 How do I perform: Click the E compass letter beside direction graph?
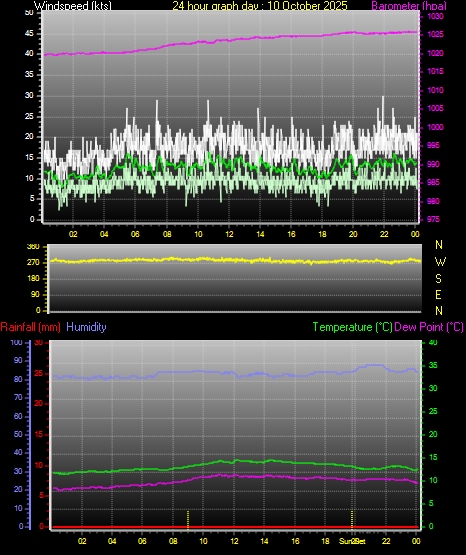click(438, 294)
